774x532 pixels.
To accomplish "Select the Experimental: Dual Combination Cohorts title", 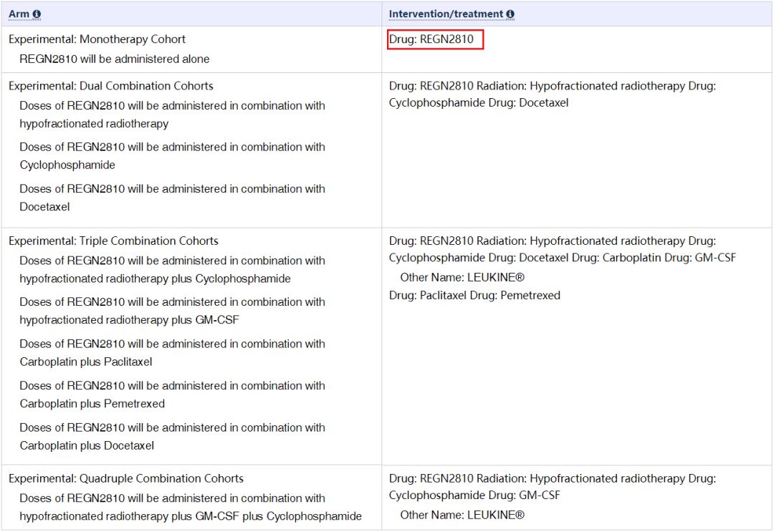I will (111, 86).
